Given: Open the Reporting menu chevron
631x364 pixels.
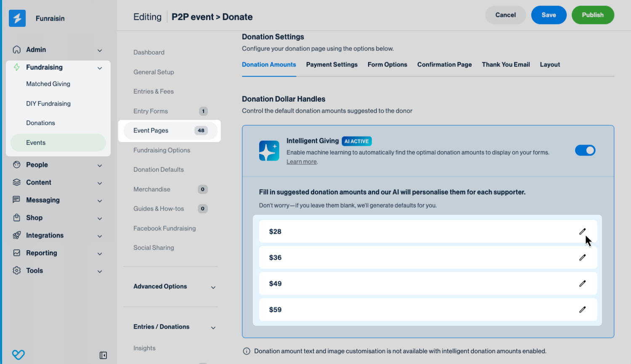Looking at the screenshot, I should tap(100, 253).
